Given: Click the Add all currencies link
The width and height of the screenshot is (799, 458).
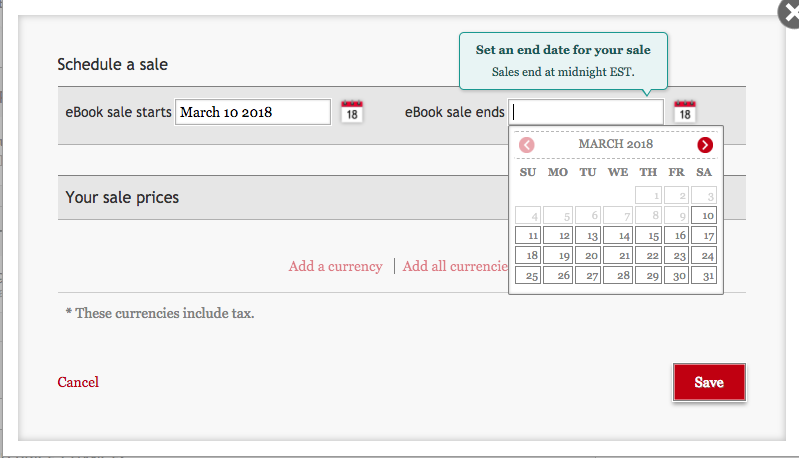Looking at the screenshot, I should (455, 266).
